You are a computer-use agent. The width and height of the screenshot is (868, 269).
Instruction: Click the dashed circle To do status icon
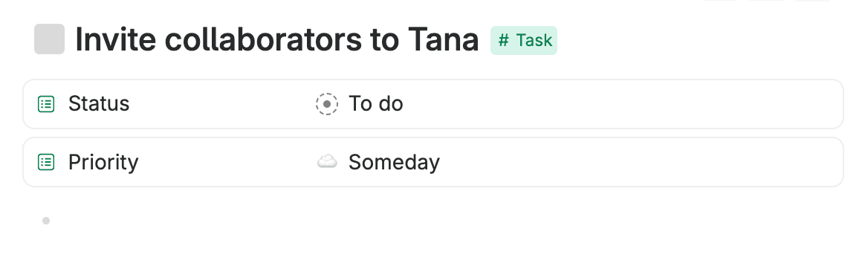pos(326,104)
